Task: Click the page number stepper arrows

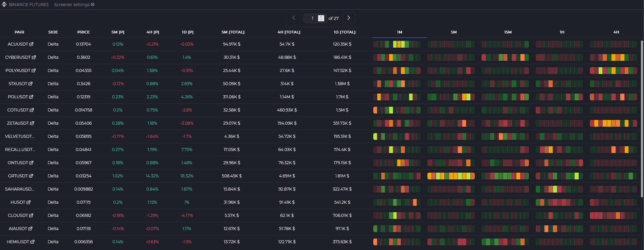Action: pyautogui.click(x=321, y=18)
